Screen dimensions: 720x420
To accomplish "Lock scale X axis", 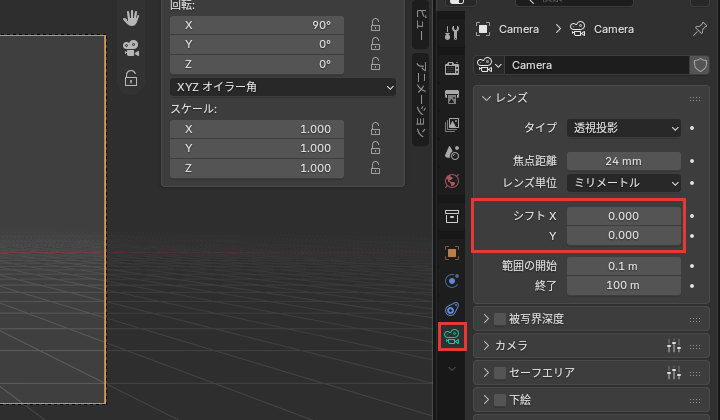I will 375,129.
